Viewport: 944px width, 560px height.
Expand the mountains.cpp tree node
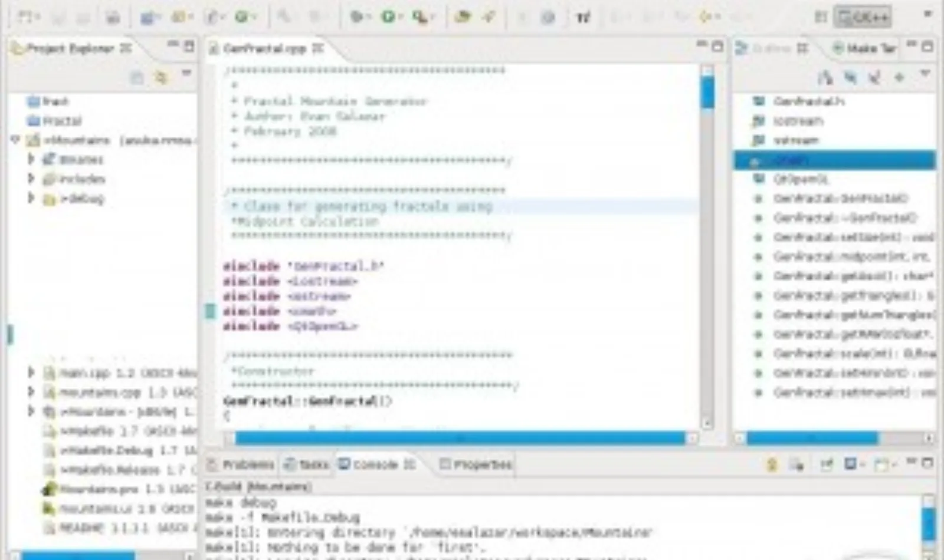(31, 391)
